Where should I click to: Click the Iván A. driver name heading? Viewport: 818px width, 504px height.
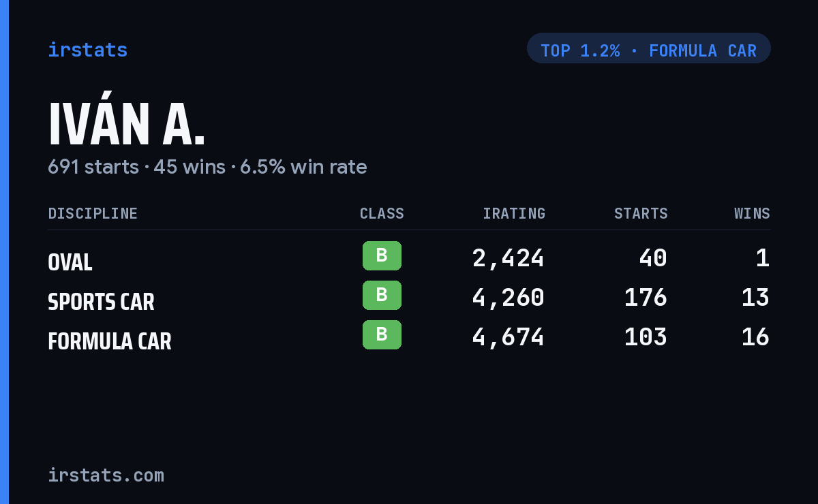point(127,125)
